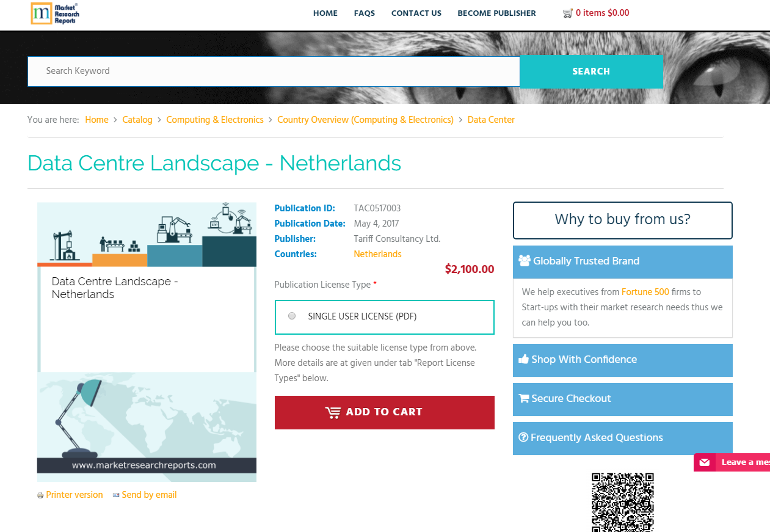The image size is (770, 532).
Task: Expand the Shop With Confidence section
Action: tap(622, 360)
